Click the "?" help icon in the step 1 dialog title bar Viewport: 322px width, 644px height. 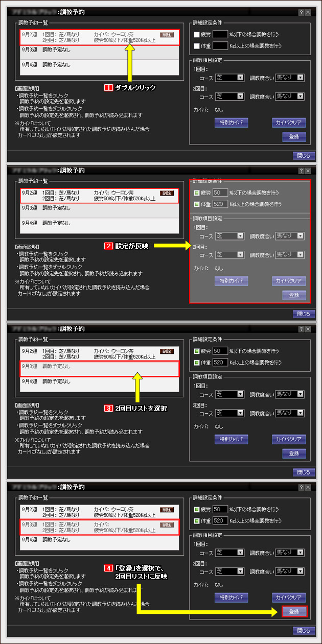pos(301,12)
